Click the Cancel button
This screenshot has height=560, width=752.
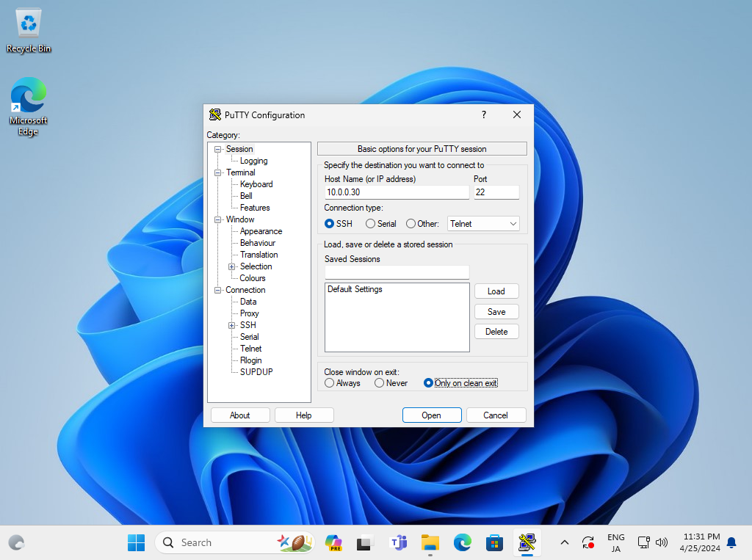click(x=496, y=415)
